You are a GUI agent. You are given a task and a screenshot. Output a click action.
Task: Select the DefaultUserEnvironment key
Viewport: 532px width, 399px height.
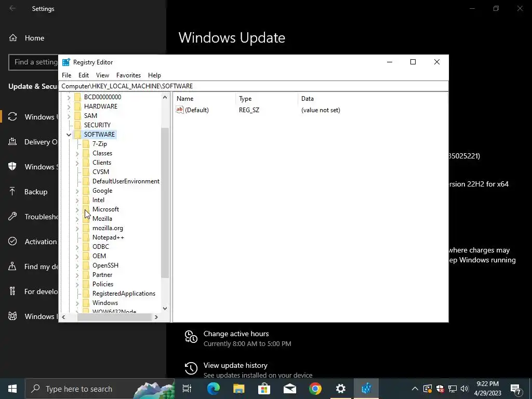126,181
